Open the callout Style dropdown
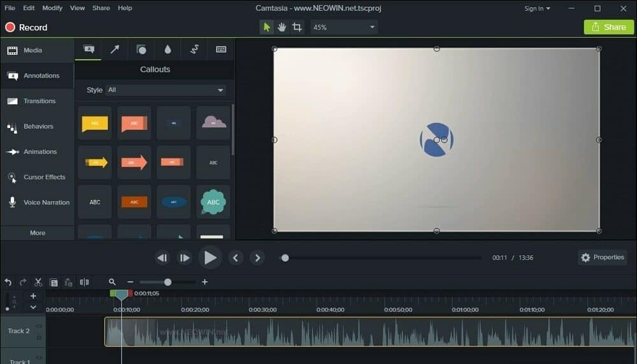Screen dimensions: 637x364 (x=166, y=90)
